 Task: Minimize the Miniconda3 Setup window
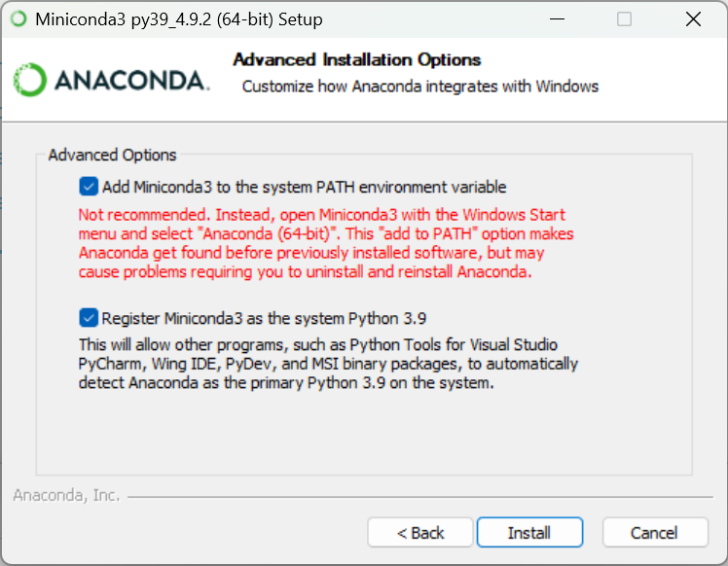click(557, 19)
